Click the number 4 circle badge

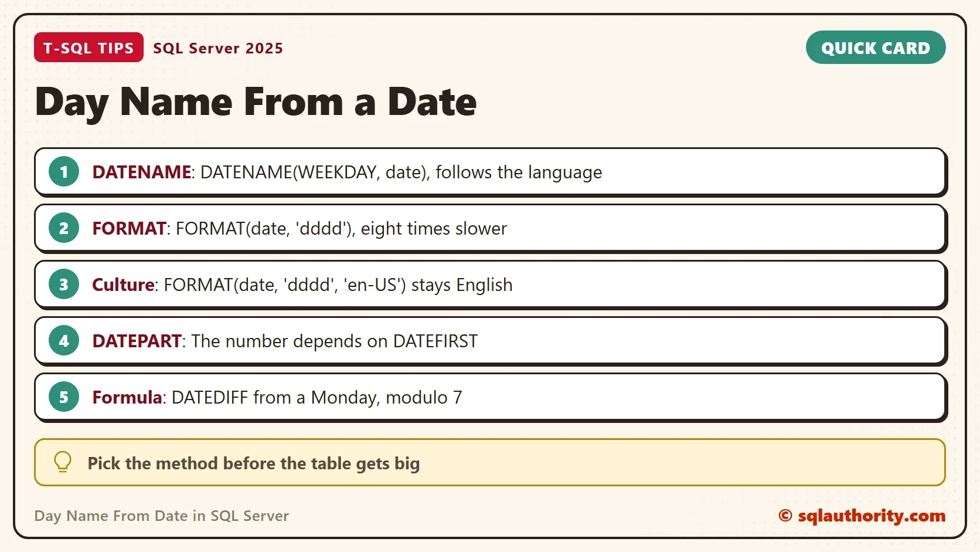64,341
